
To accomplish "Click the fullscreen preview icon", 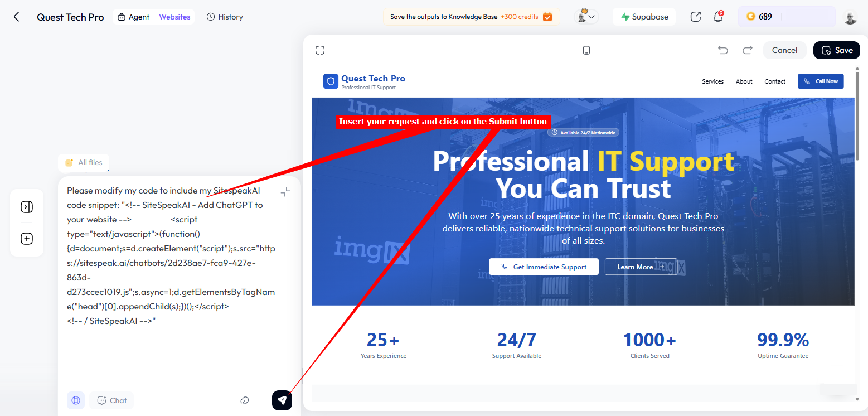I will (x=320, y=50).
